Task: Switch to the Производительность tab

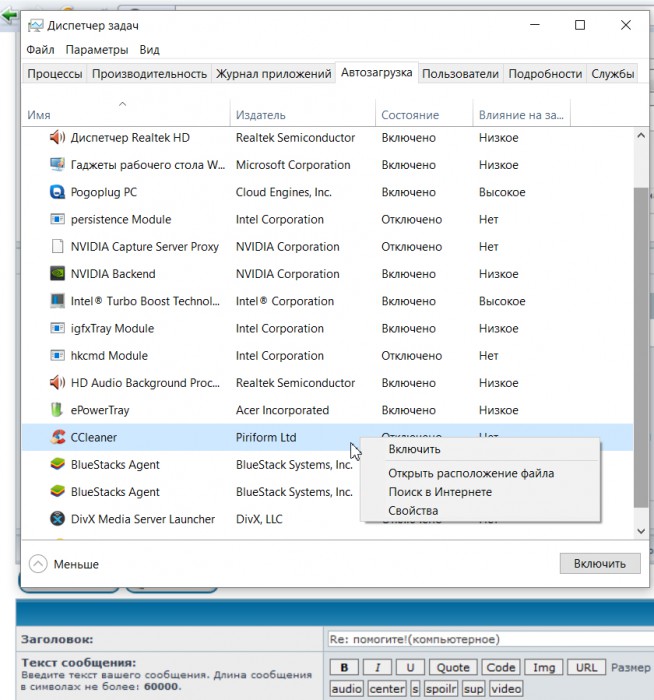Action: [149, 74]
